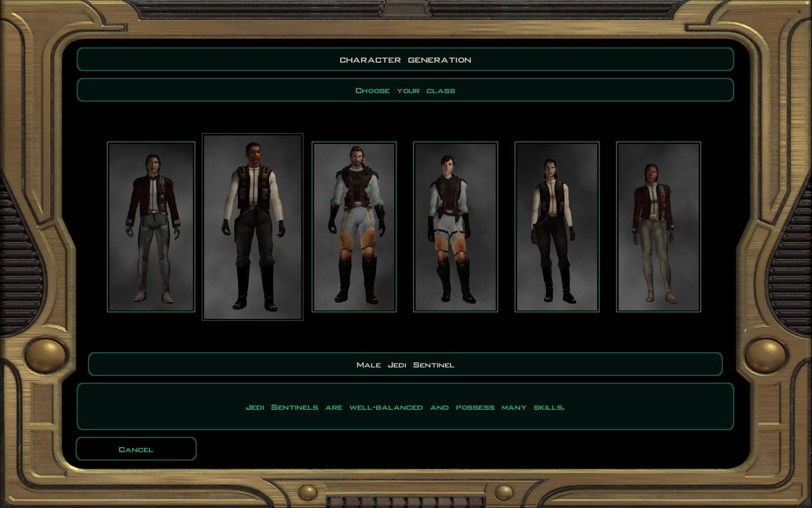Viewport: 812px width, 508px height.
Task: Click the Cancel button
Action: coord(136,449)
